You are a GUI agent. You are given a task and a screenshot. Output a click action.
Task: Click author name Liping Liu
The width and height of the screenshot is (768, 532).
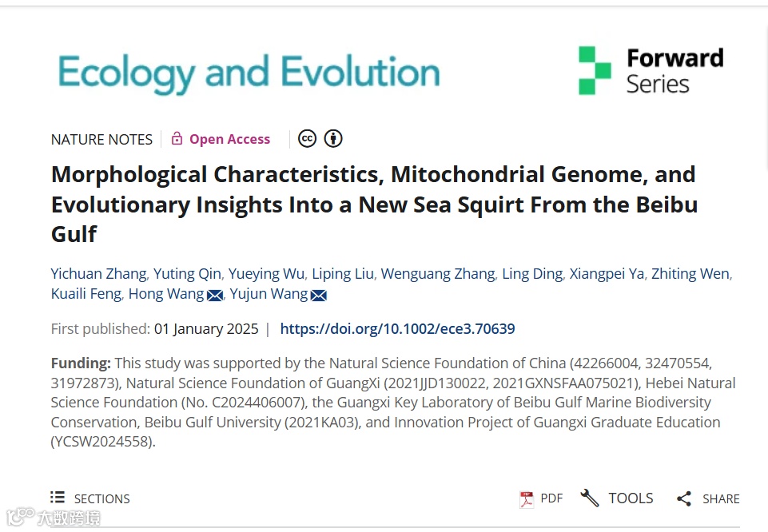342,274
